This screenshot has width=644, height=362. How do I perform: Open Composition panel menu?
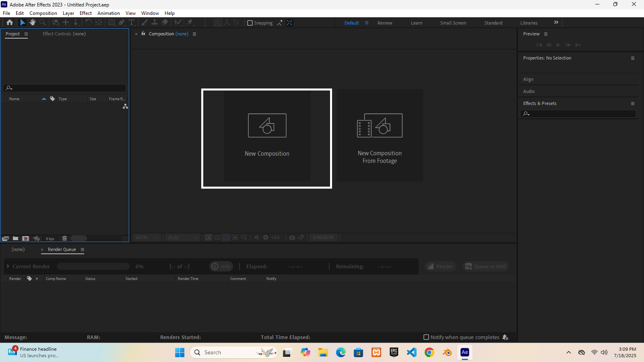194,34
